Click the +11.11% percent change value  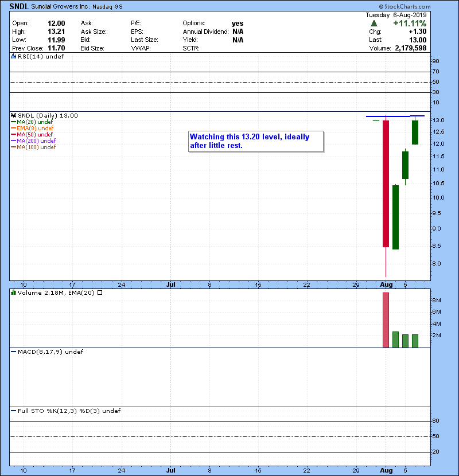pos(410,24)
